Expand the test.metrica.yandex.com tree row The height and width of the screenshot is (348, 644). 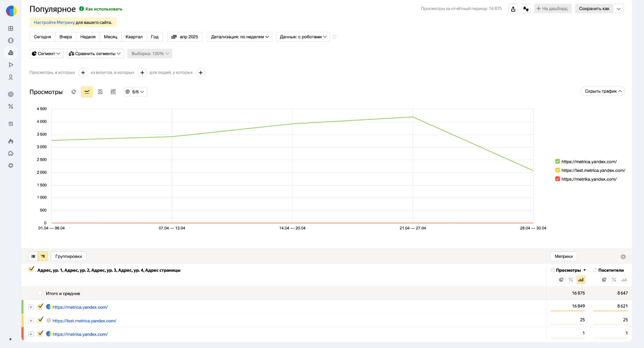point(31,321)
